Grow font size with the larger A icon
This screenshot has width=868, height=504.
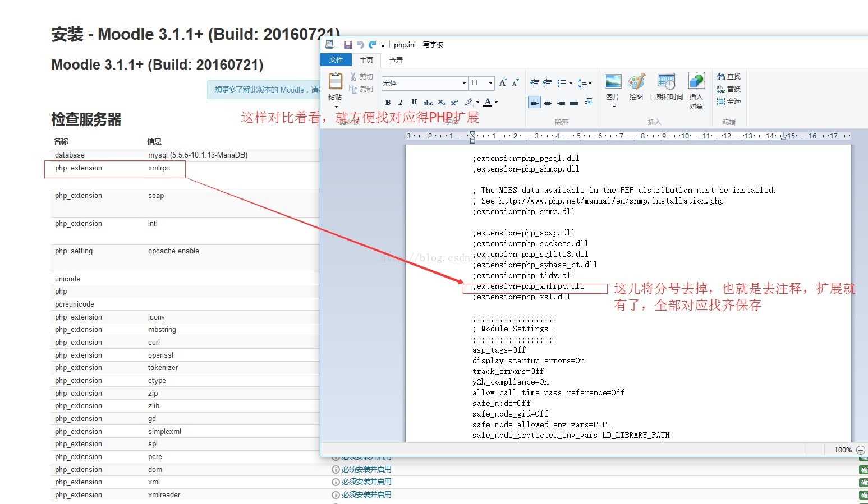[x=503, y=83]
